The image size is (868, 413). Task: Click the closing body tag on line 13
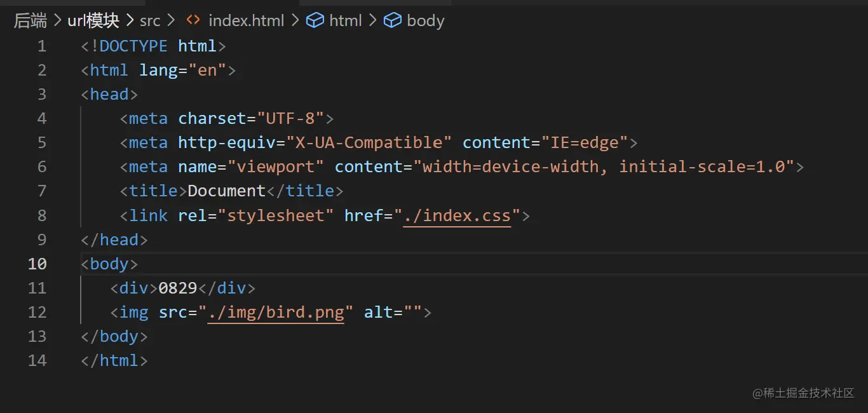[x=114, y=336]
